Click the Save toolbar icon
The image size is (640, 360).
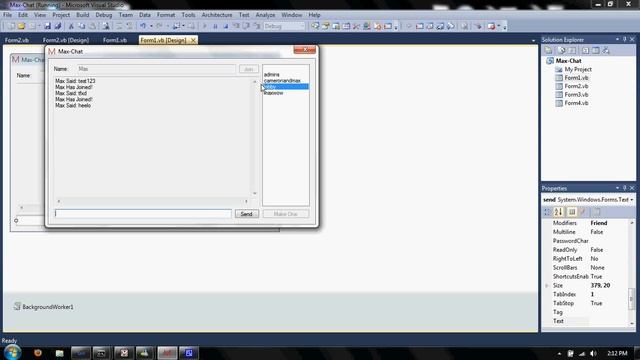pyautogui.click(x=47, y=26)
